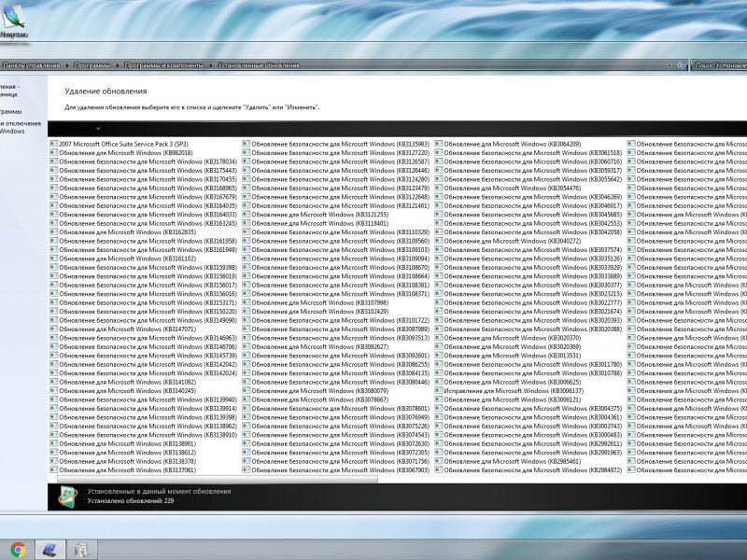The height and width of the screenshot is (560, 747).
Task: Pick update row KB3156019
Action: [144, 276]
